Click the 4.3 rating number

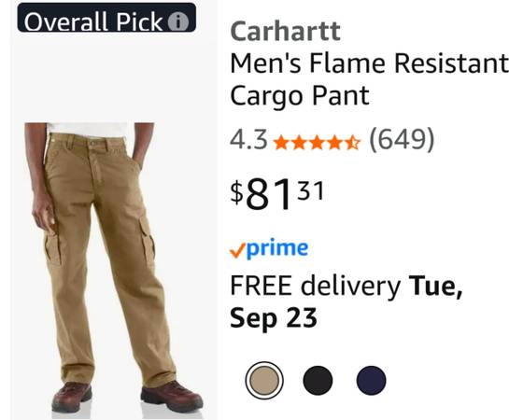coord(248,139)
